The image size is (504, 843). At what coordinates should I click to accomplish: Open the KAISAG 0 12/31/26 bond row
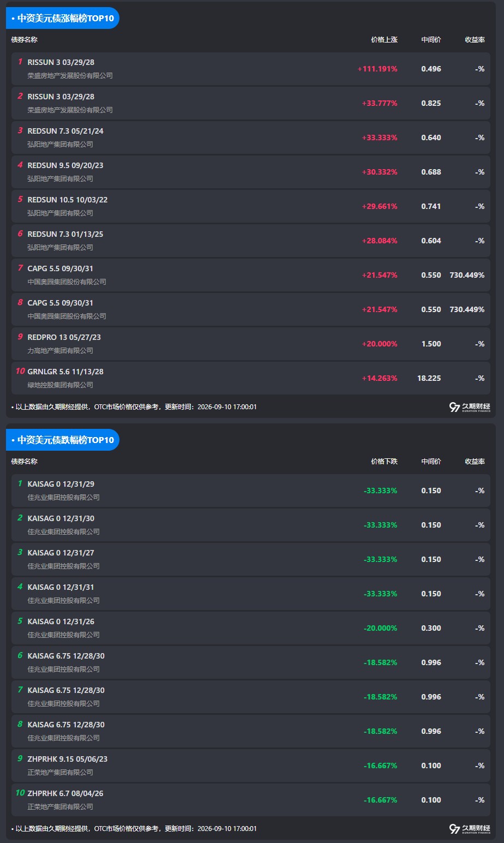click(x=251, y=628)
